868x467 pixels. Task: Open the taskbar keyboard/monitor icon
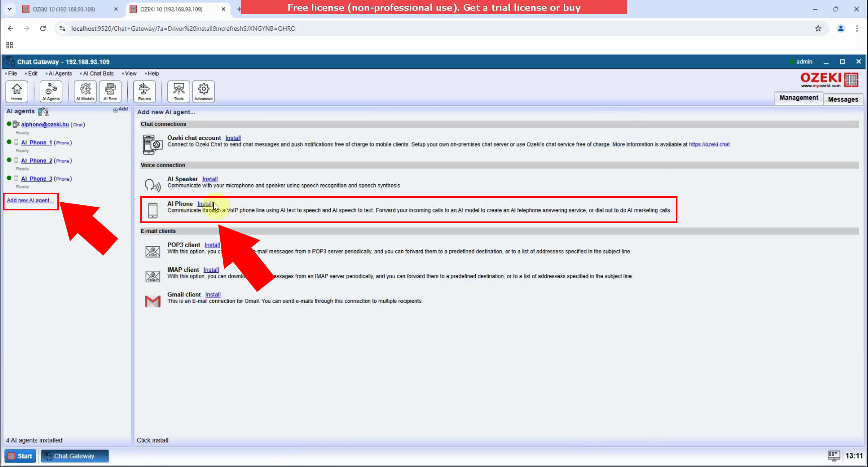point(834,456)
